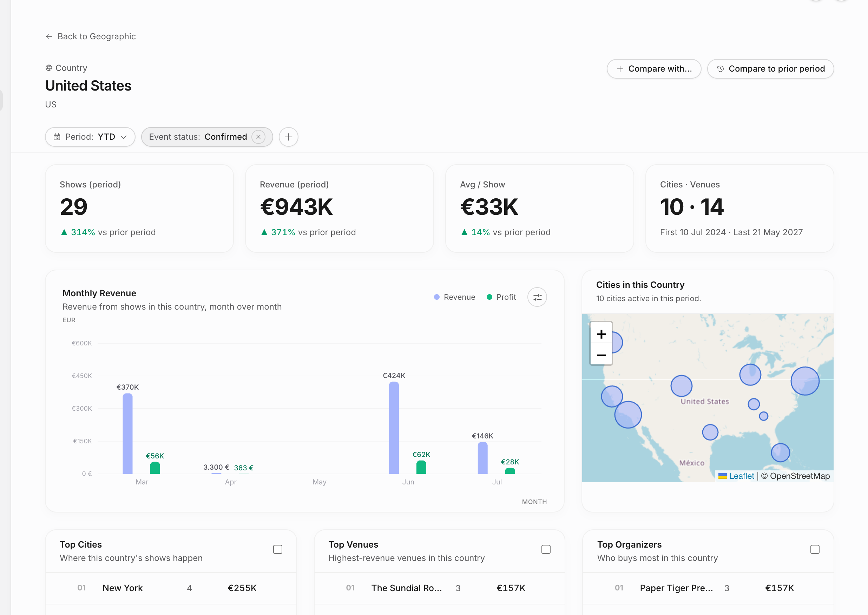The width and height of the screenshot is (868, 615).
Task: Click the globe icon beside Country
Action: [x=49, y=68]
